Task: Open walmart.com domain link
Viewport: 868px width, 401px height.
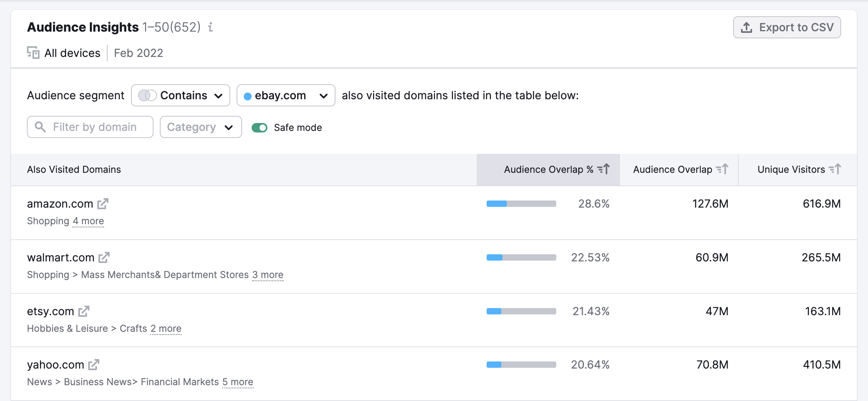Action: [x=61, y=257]
